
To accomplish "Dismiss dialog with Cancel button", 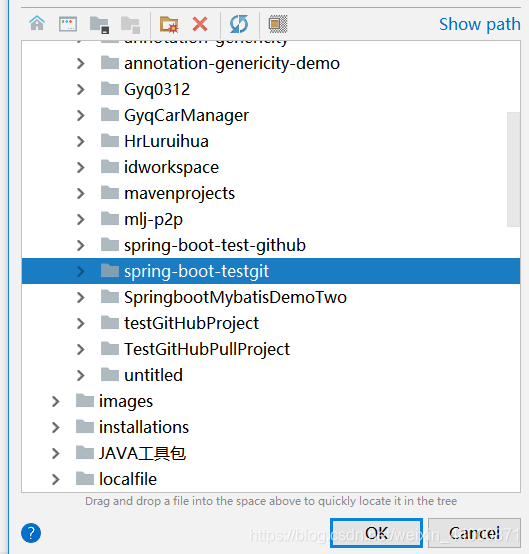I will 474,533.
